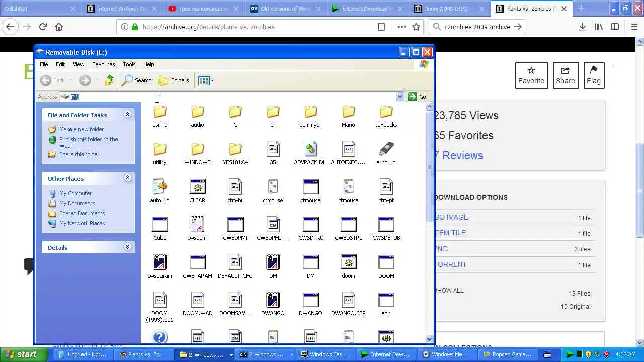Click Make a new folder link
Screen dimensions: 644x362
coord(82,129)
